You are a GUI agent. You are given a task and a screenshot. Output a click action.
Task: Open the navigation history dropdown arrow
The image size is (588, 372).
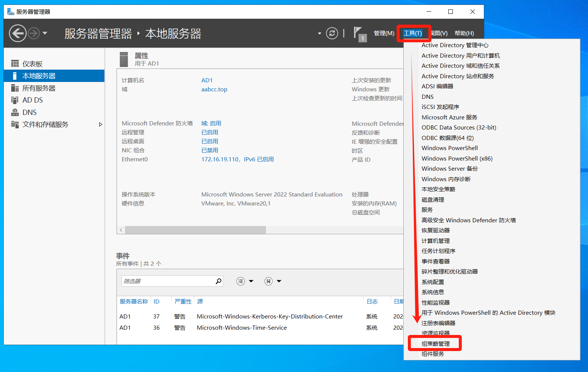pos(45,33)
